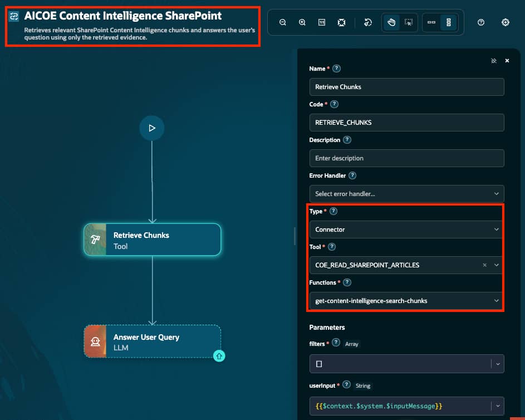This screenshot has width=525, height=420.
Task: Show help for the Tool field
Action: (332, 247)
